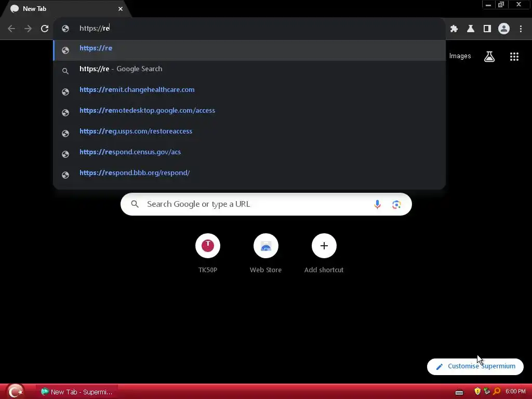
Task: Click magnifier icon in Google search box
Action: click(x=135, y=204)
